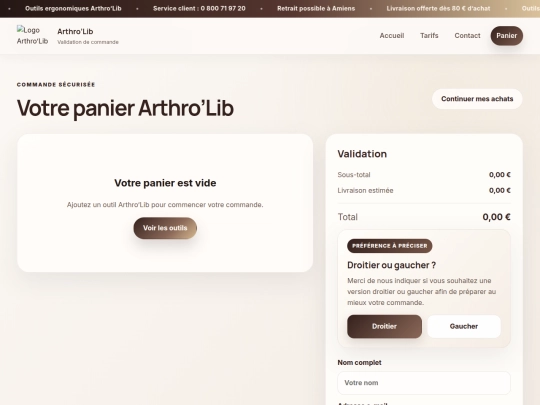
Task: Open the Contact menu link
Action: (x=467, y=35)
